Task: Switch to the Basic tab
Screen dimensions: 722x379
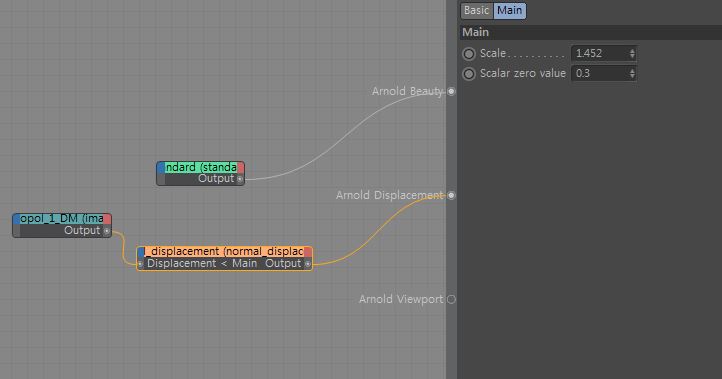Action: click(477, 11)
